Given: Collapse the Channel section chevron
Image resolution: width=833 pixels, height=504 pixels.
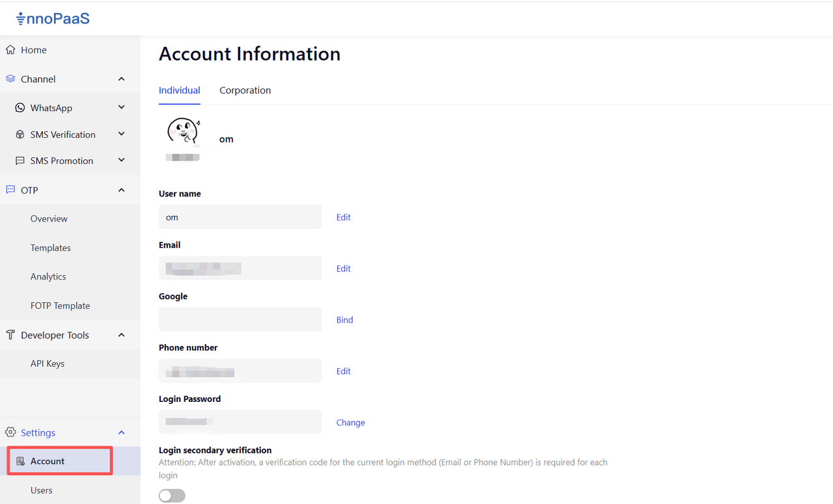Looking at the screenshot, I should (121, 79).
